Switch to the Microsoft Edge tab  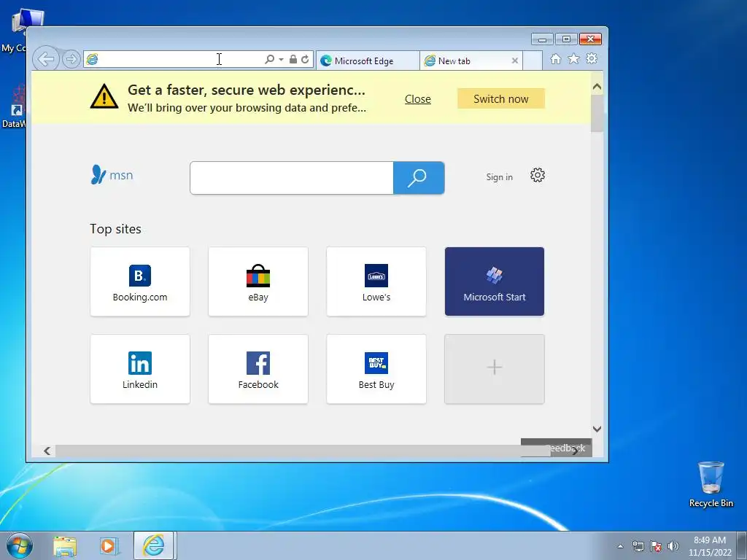(368, 61)
